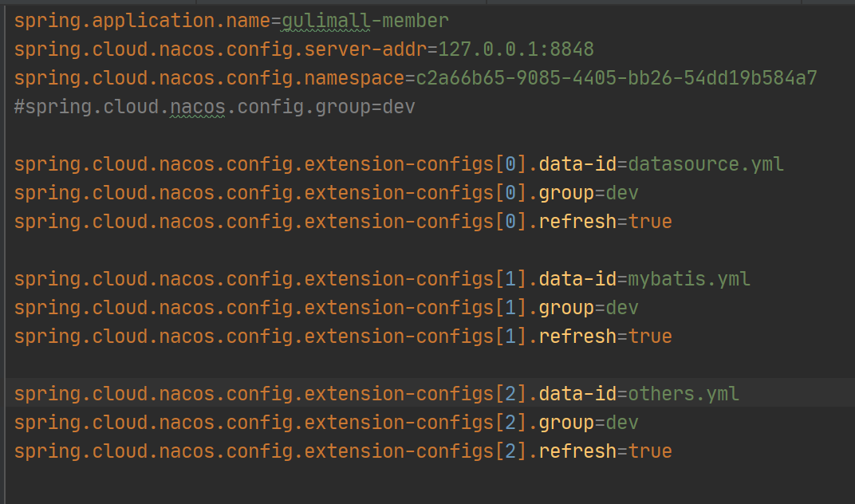Click the refresh key of extension-configs[2]
Image resolution: width=855 pixels, height=504 pixels.
coord(577,451)
